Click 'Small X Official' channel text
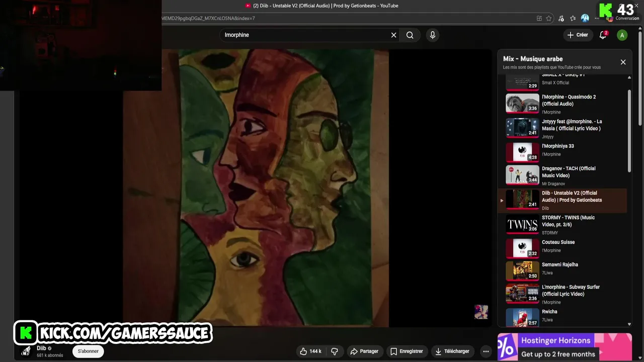The image size is (644, 362). (555, 83)
